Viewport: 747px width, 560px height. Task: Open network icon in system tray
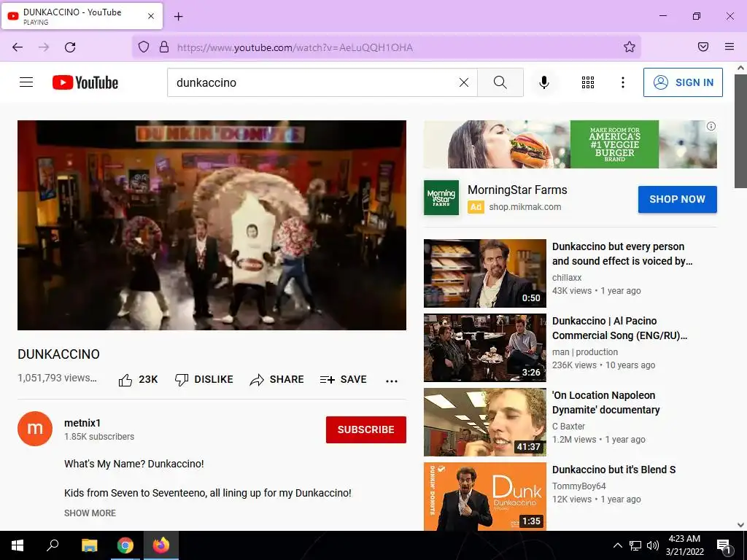coord(635,545)
